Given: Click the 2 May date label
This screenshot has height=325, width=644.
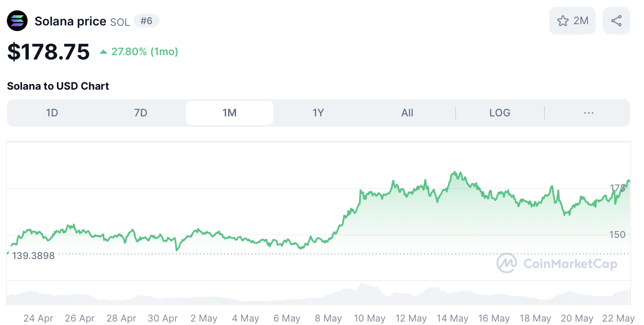Looking at the screenshot, I should (x=204, y=319).
